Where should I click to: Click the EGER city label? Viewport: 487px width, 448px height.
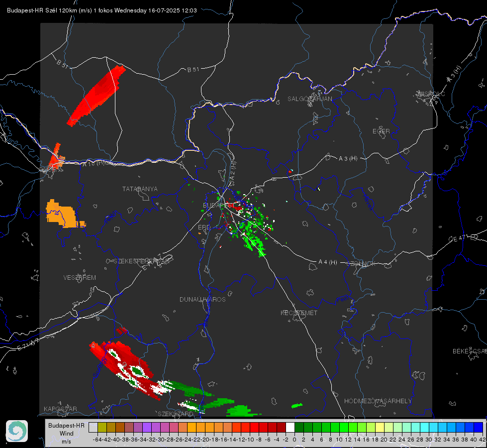(x=381, y=131)
